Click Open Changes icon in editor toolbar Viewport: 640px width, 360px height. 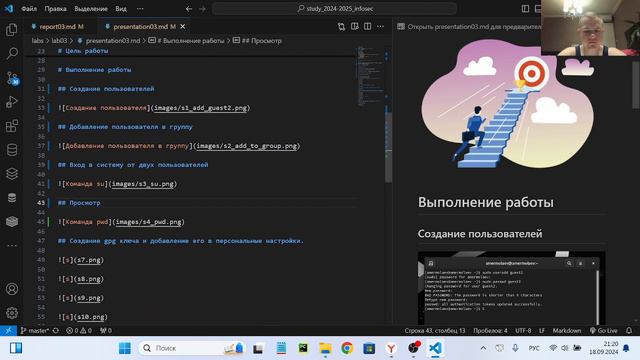pos(341,27)
